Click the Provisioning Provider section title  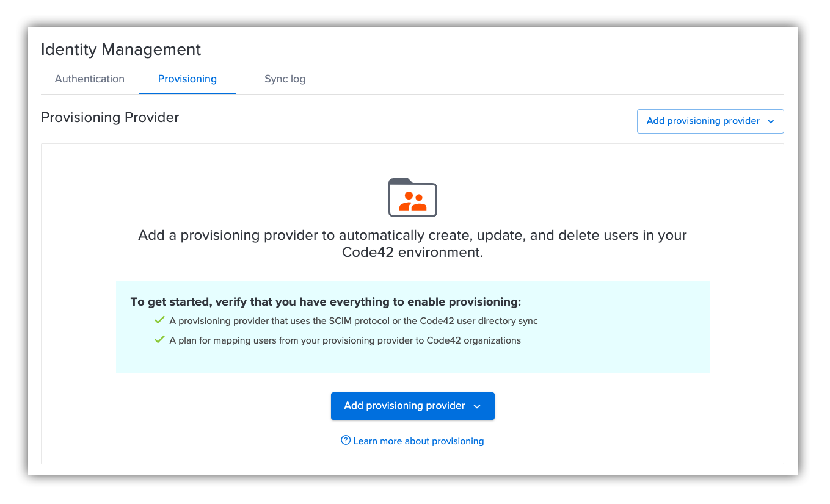pyautogui.click(x=110, y=117)
